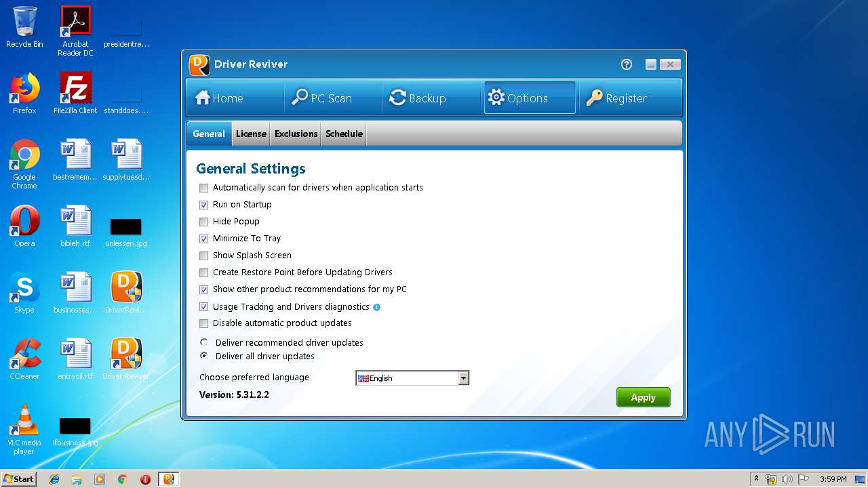
Task: Switch to the License tab
Action: tap(251, 134)
